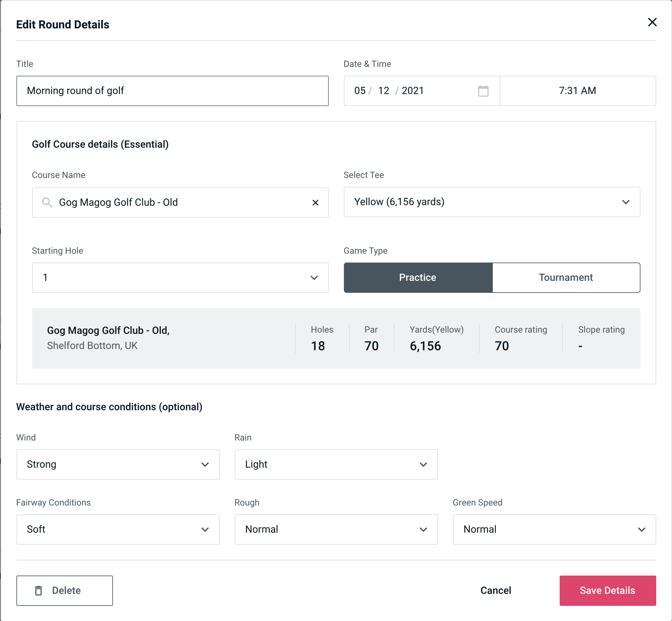This screenshot has height=621, width=672.
Task: Click the search icon in Course Name field
Action: [x=47, y=202]
